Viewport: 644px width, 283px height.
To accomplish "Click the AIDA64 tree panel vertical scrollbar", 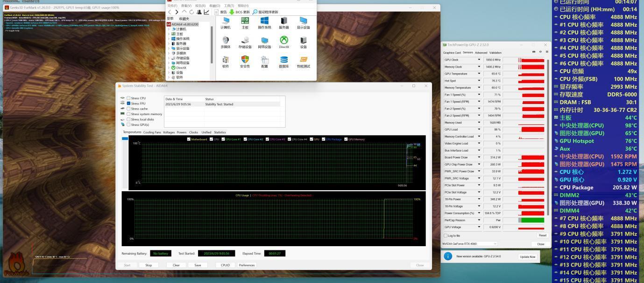I will tap(212, 44).
